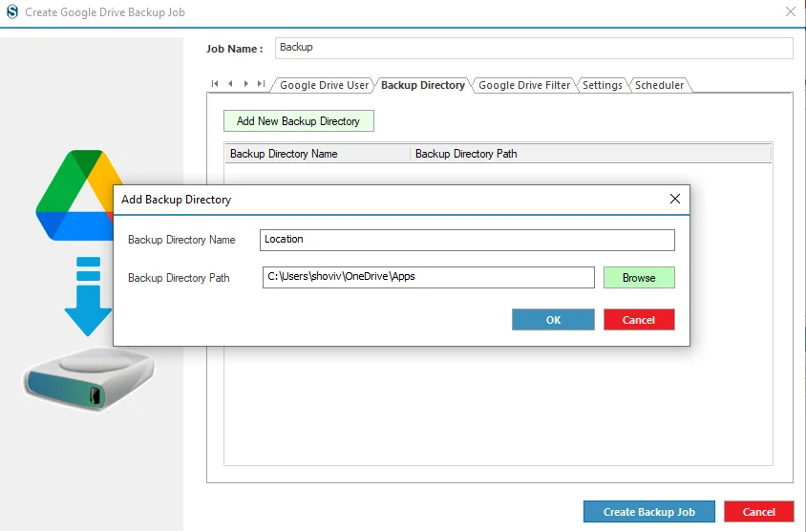The image size is (806, 532).
Task: Click the Backup Directory Path text field
Action: (428, 278)
